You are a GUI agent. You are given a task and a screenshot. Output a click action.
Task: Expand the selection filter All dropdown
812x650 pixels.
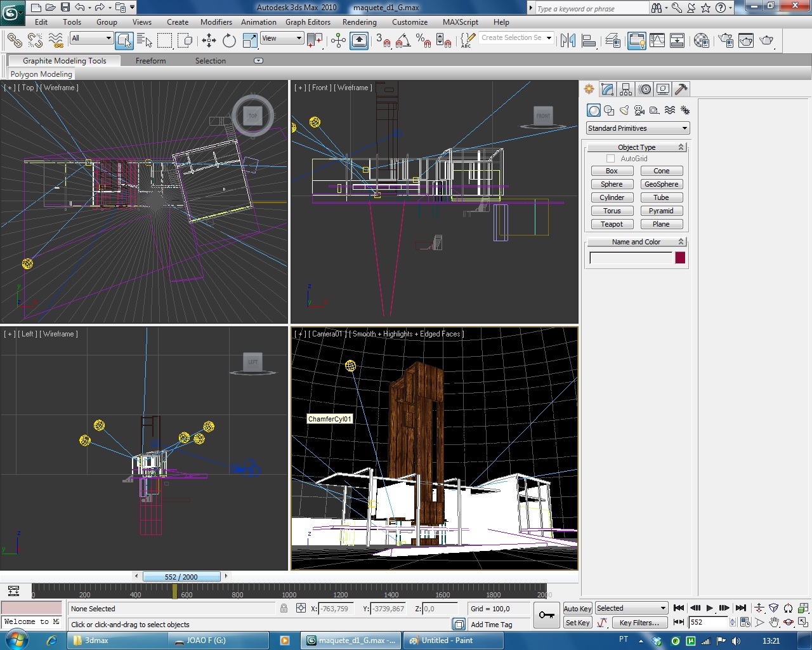(x=91, y=38)
